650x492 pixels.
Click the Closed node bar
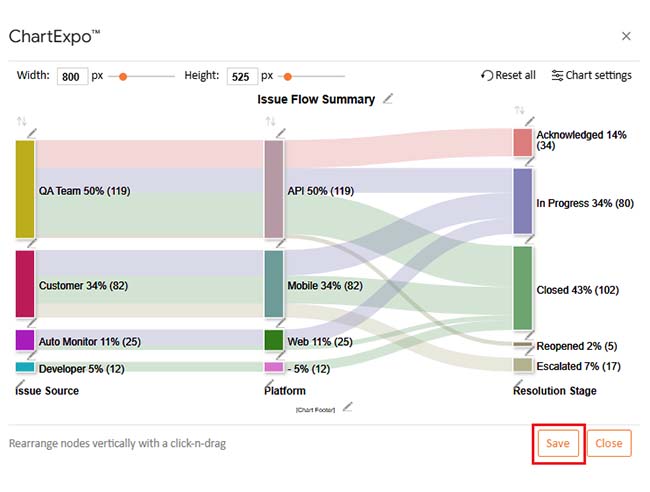pyautogui.click(x=522, y=288)
